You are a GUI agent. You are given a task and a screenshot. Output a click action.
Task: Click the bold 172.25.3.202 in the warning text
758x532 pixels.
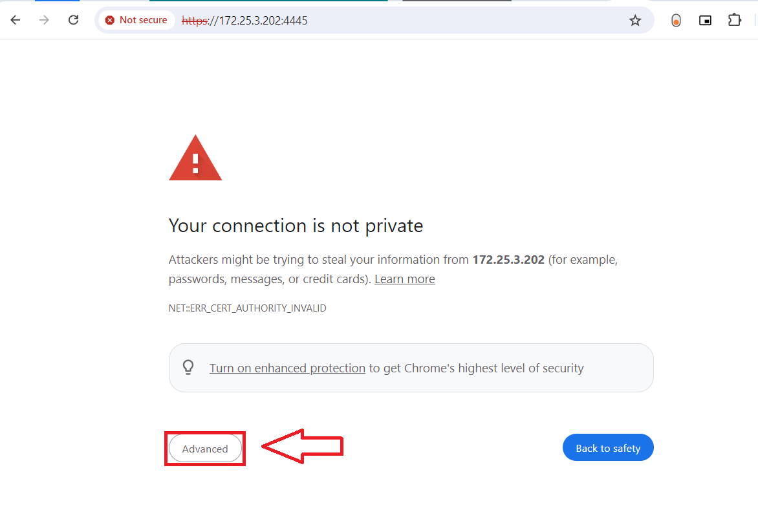click(x=508, y=260)
